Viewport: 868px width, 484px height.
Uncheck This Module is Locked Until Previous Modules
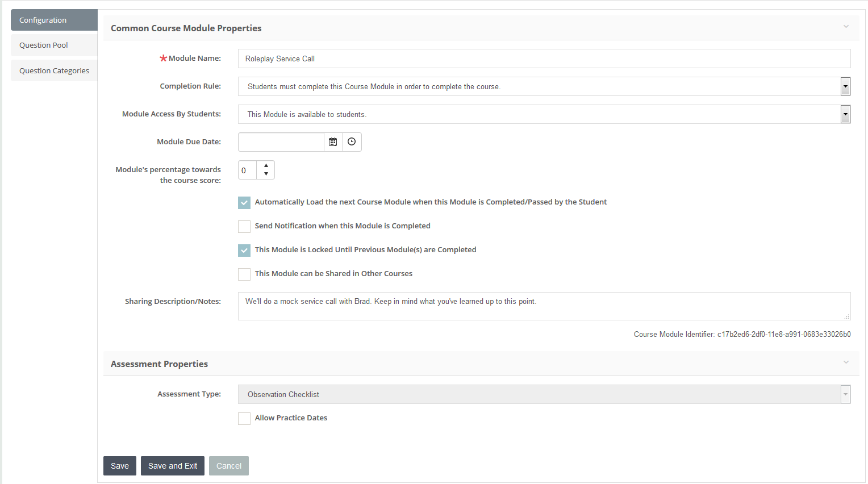(244, 250)
